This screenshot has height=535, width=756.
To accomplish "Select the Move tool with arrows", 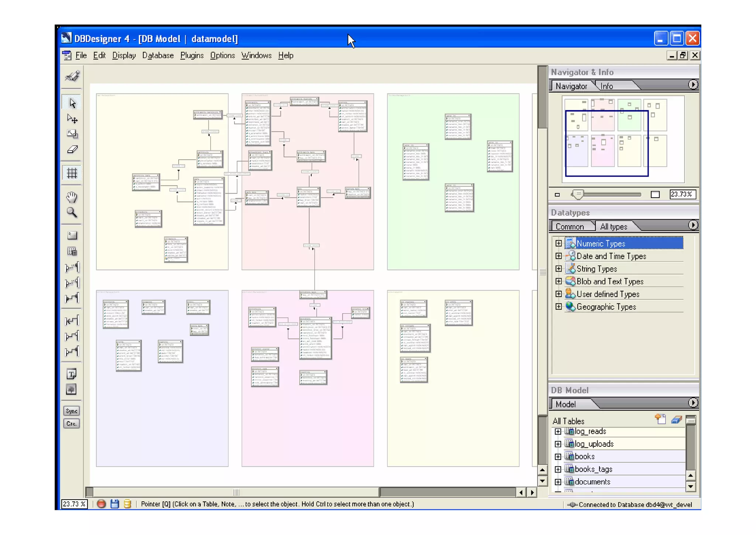I will 72,119.
